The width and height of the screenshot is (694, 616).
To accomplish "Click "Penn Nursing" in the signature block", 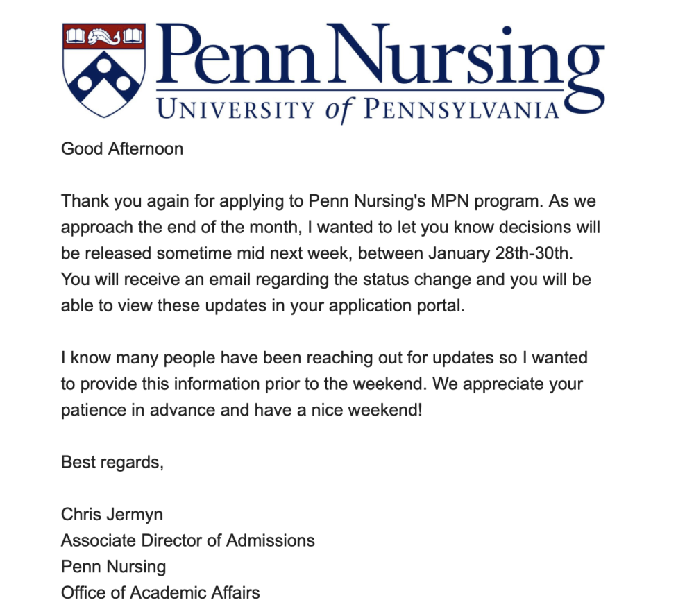I will point(114,567).
